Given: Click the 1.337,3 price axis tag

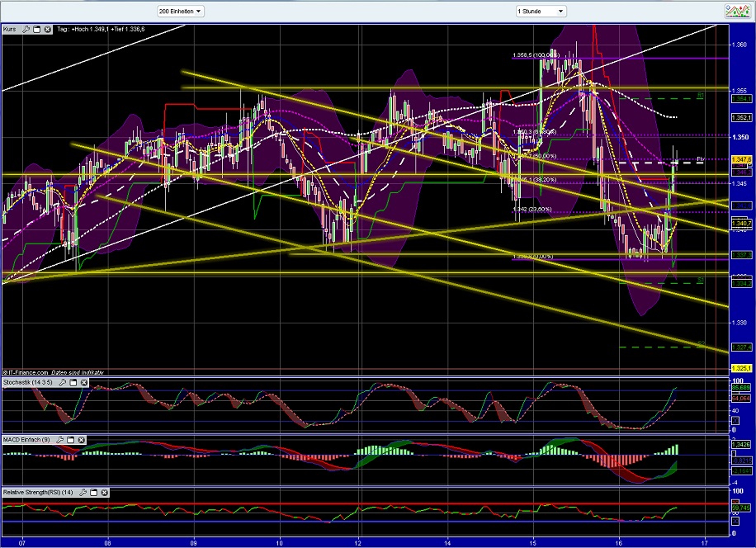Looking at the screenshot, I should (741, 255).
